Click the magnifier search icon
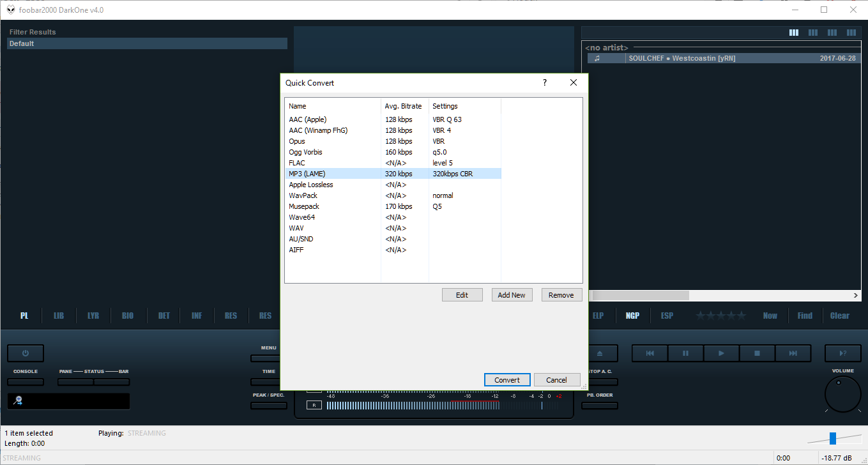868x465 pixels. click(x=18, y=400)
